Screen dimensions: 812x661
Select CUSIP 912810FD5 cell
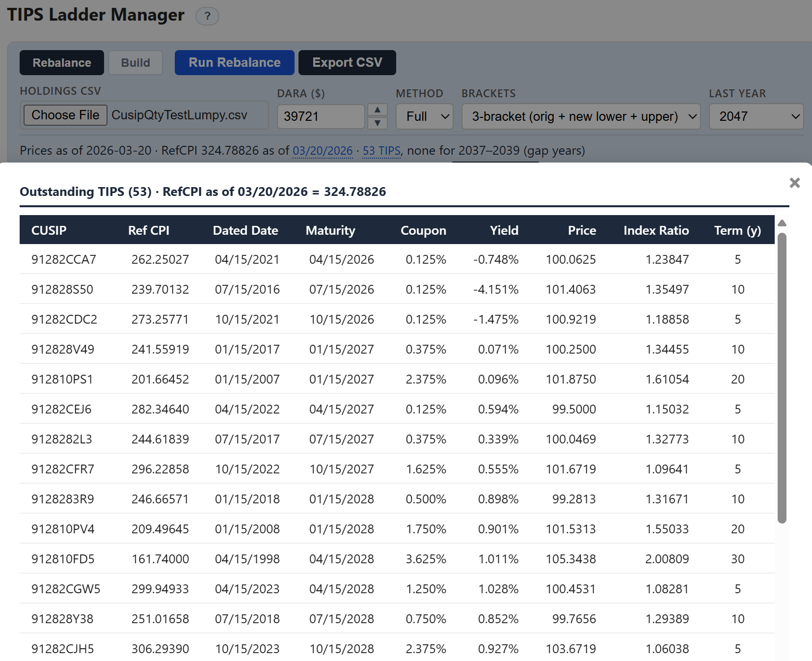63,559
